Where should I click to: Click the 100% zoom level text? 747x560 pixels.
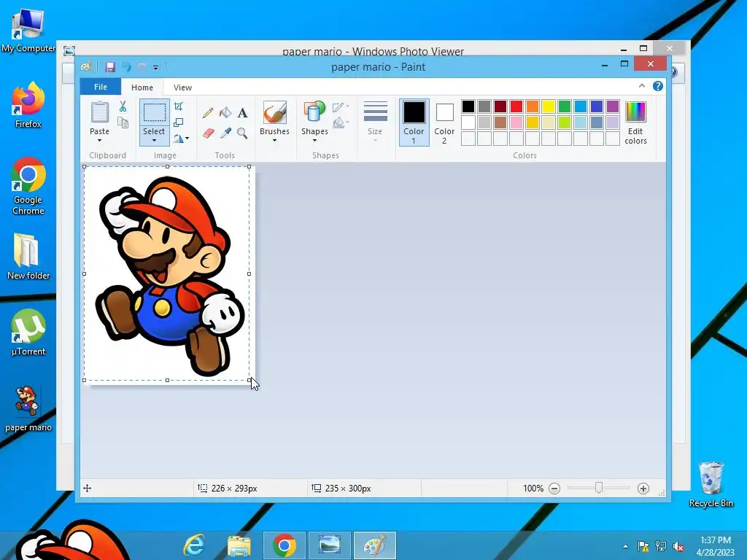click(x=533, y=488)
